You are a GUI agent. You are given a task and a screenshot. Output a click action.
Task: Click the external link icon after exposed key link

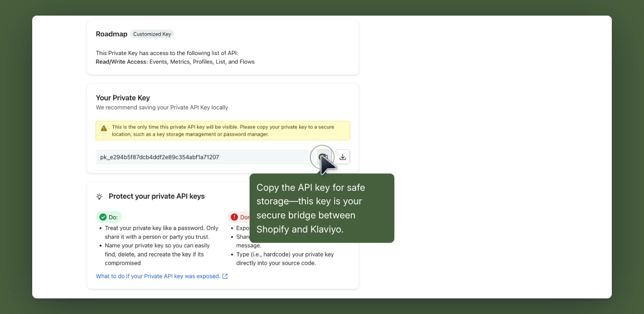click(x=225, y=276)
